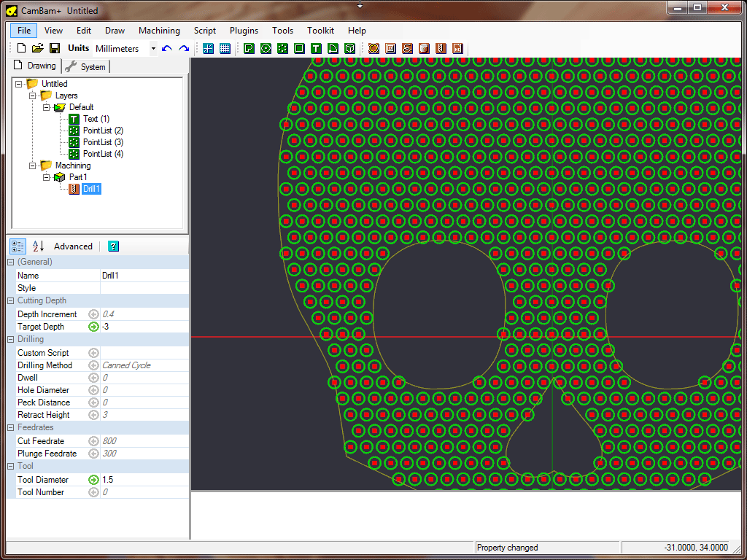Click the Target Depth value field

click(x=144, y=327)
